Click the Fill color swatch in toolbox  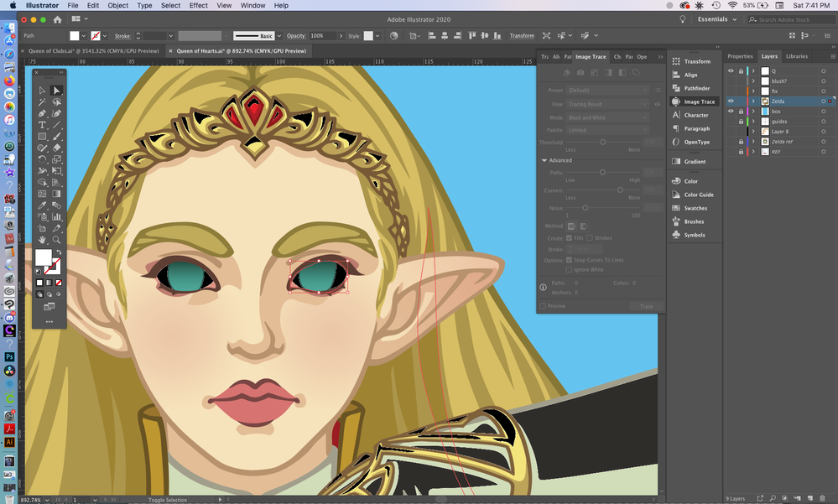pyautogui.click(x=43, y=257)
